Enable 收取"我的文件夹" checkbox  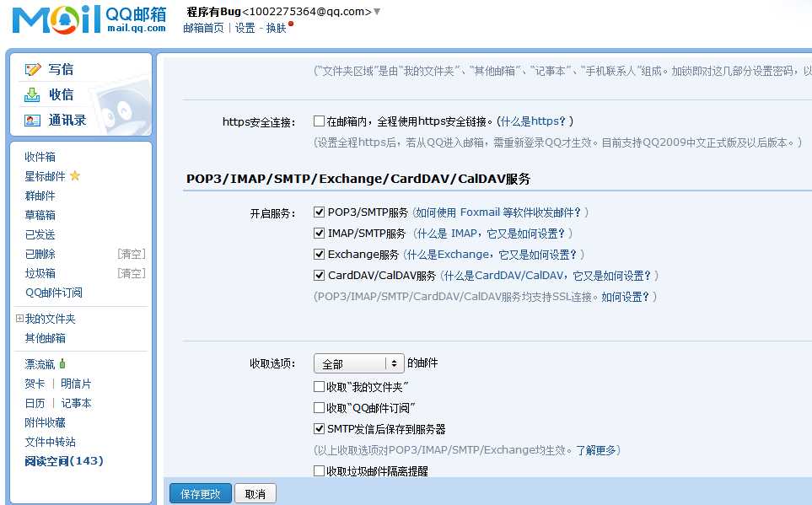(319, 387)
